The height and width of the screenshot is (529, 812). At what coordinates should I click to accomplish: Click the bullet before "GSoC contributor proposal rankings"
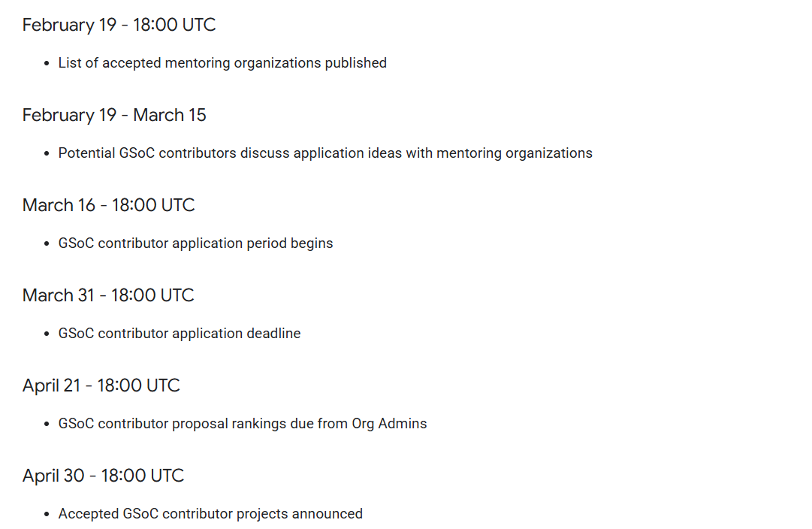point(47,425)
